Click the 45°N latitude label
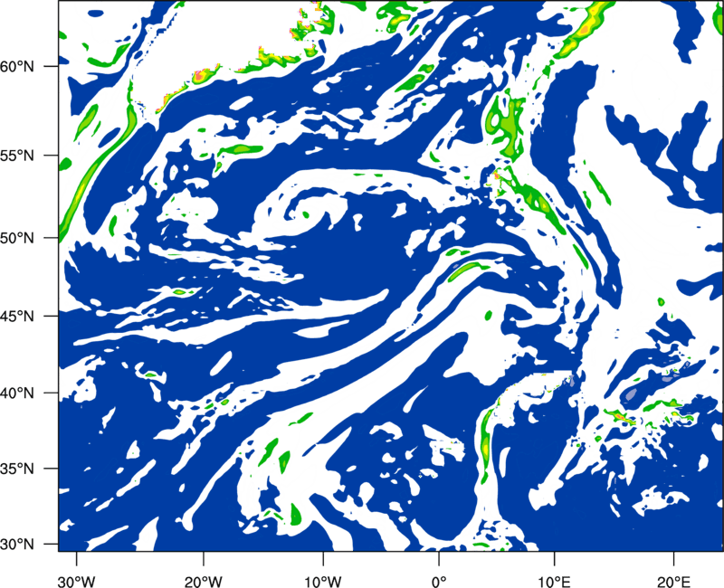 [x=17, y=316]
